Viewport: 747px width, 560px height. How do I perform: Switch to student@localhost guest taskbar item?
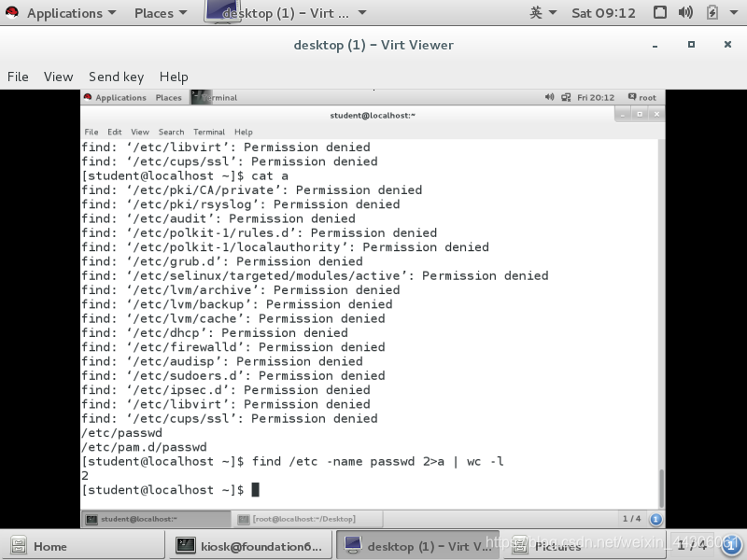(156, 519)
